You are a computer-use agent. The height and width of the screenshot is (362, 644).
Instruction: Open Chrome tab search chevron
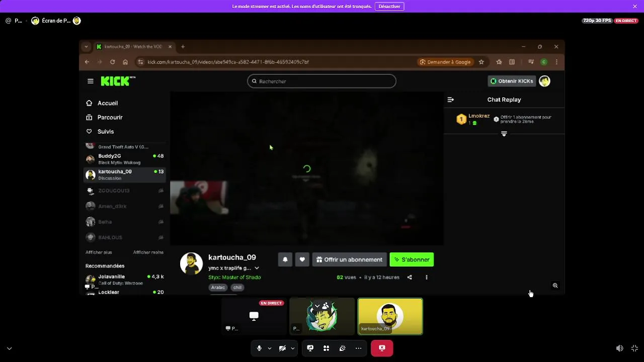click(86, 47)
